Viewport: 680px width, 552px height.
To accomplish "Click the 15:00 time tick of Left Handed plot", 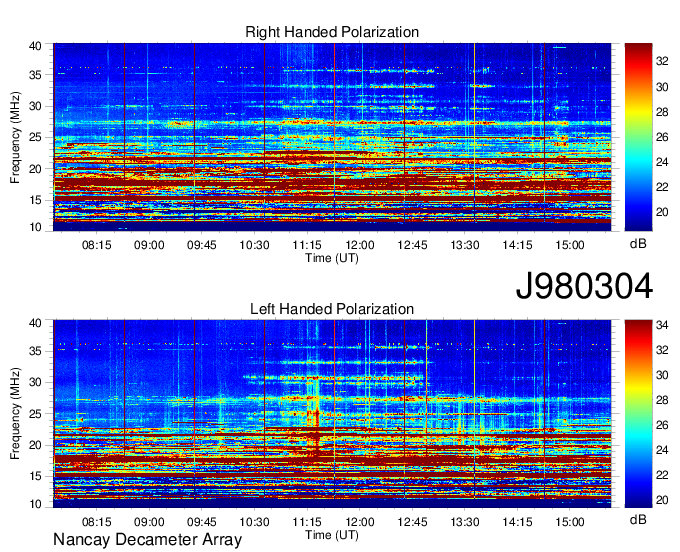I will tap(569, 522).
